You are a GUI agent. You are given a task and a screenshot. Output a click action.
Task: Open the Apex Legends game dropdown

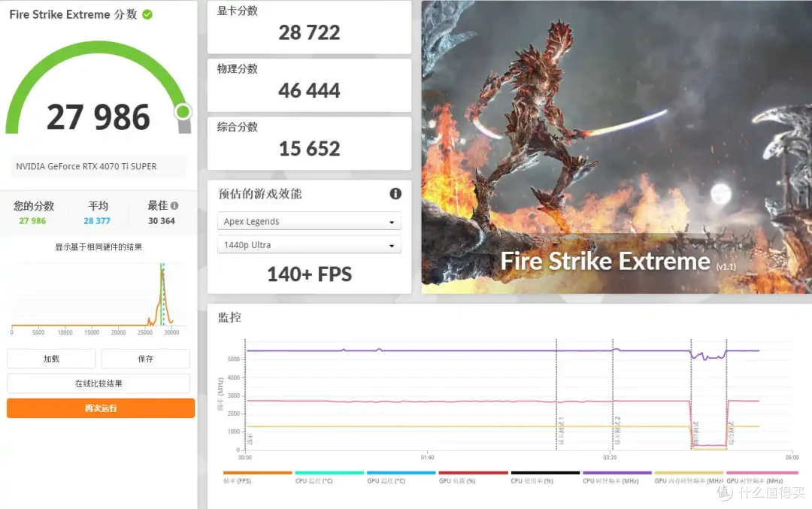point(309,221)
